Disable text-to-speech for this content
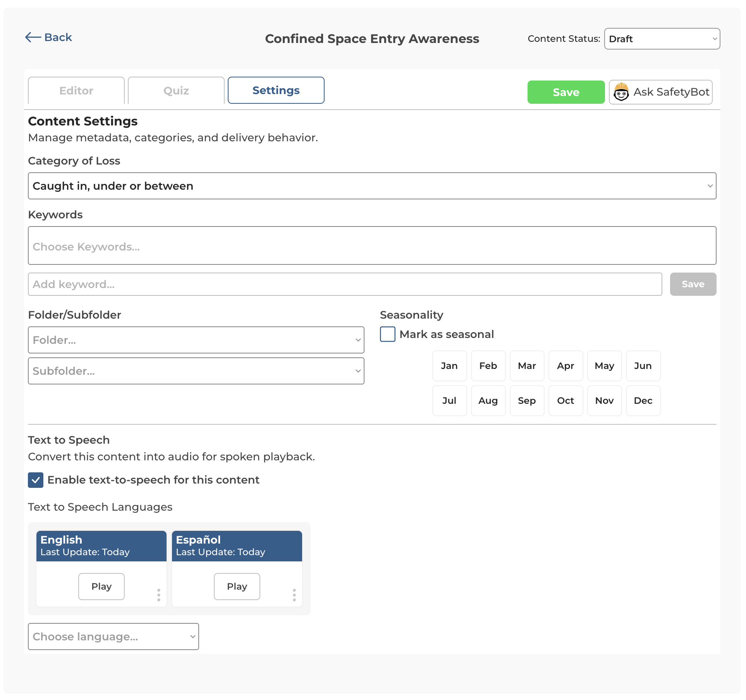 [35, 480]
